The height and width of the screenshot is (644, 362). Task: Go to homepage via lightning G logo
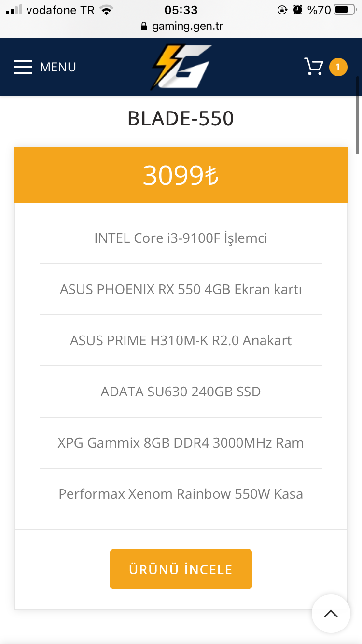(x=181, y=67)
